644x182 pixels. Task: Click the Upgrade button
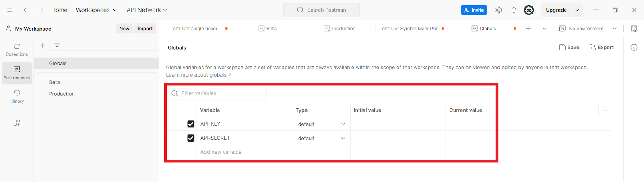[556, 10]
